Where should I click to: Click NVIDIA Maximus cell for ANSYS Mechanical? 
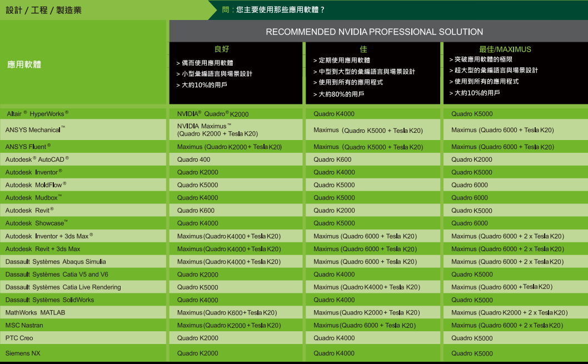coord(217,129)
